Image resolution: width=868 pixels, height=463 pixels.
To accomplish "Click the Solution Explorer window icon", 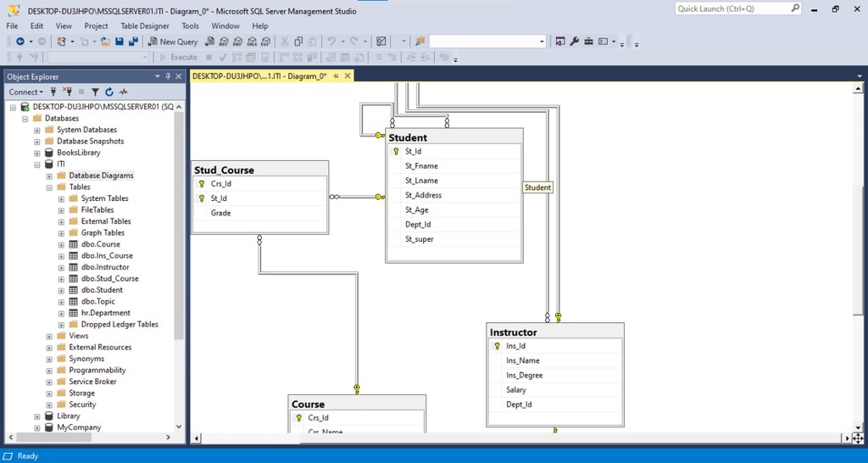I will 560,42.
